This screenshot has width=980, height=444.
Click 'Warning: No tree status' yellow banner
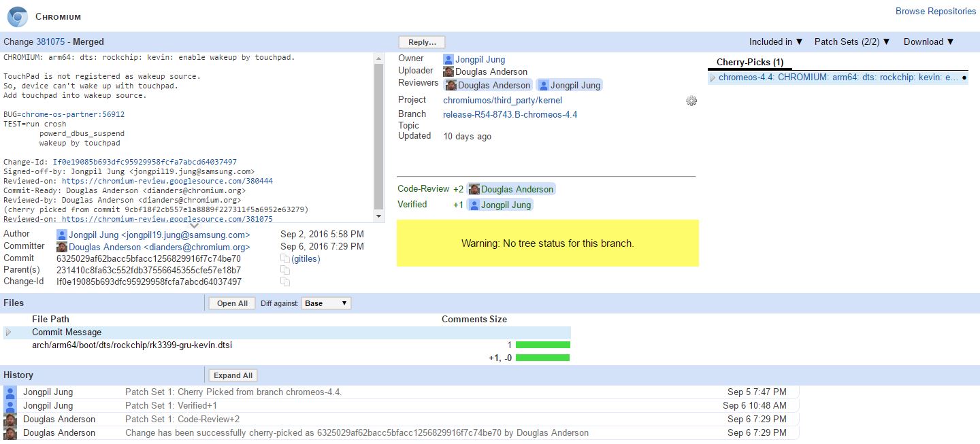pyautogui.click(x=548, y=243)
